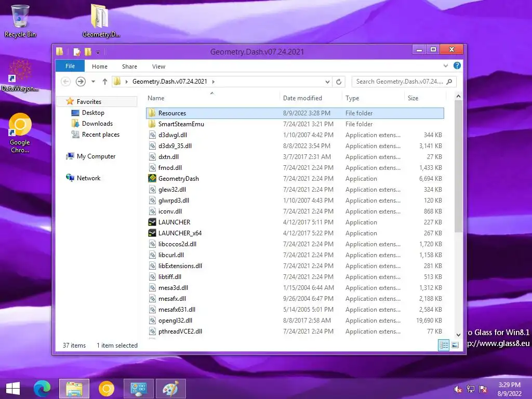Open the Customize Quick Access Toolbar dropdown
The height and width of the screenshot is (399, 532).
(98, 52)
